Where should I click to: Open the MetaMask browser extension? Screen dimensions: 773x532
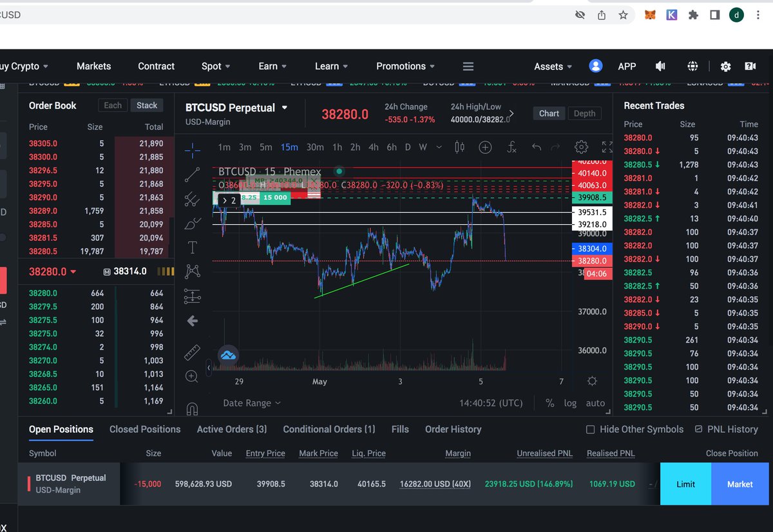(649, 14)
